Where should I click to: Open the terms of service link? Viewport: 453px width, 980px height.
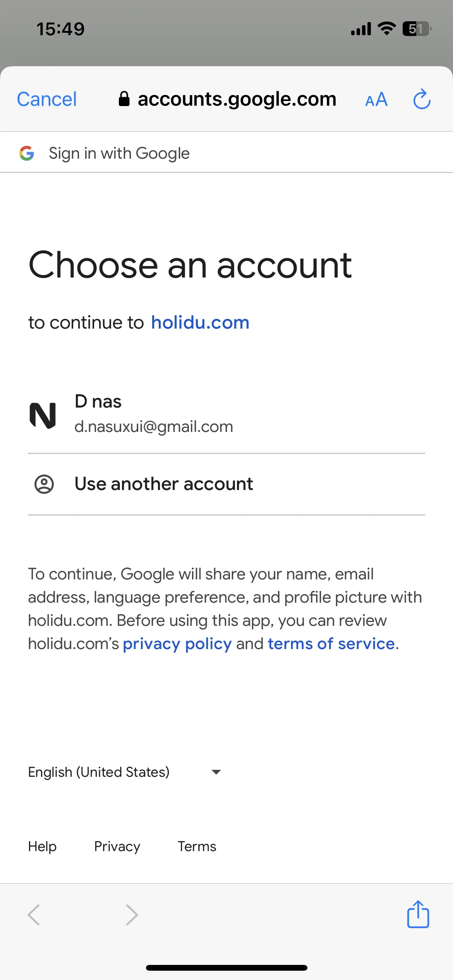pyautogui.click(x=331, y=644)
